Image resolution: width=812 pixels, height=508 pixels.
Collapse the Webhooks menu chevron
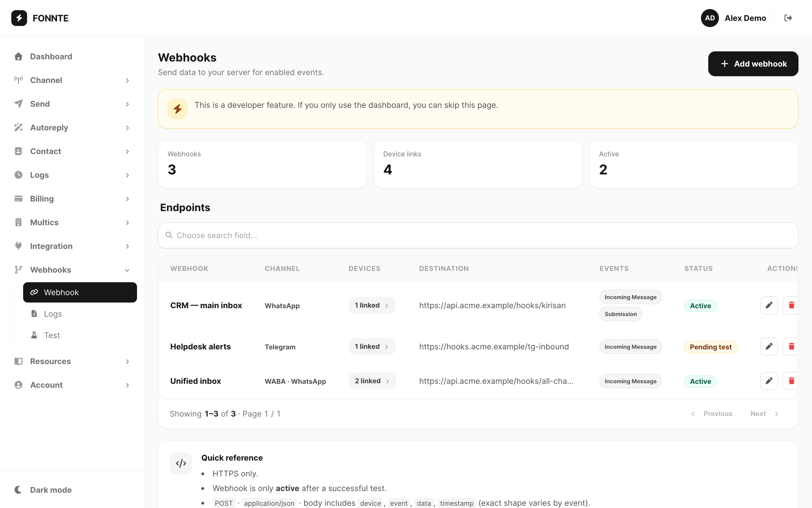127,270
